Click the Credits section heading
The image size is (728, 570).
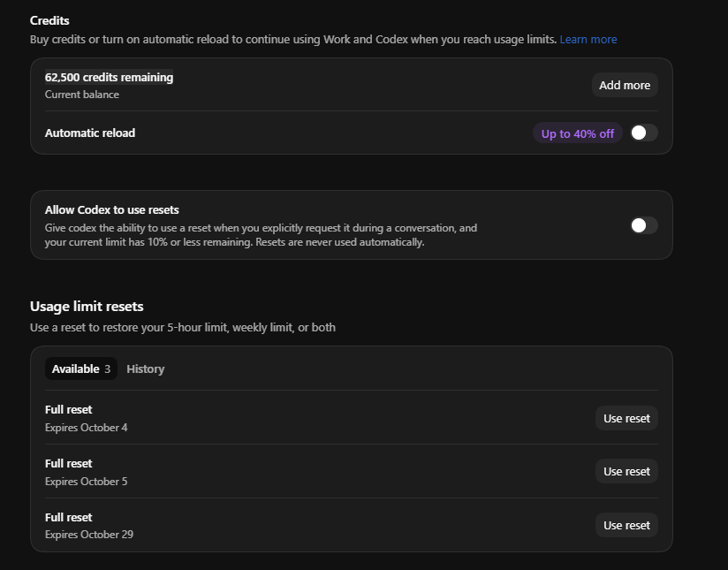[49, 20]
